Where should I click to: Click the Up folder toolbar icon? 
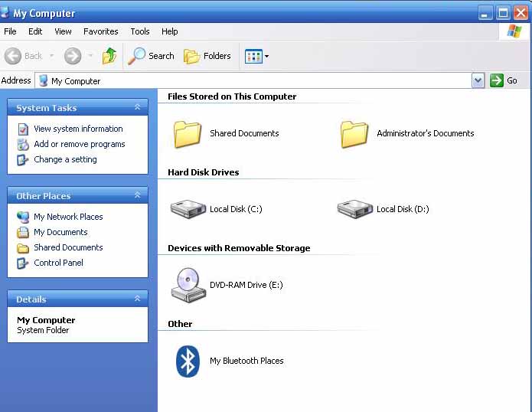pyautogui.click(x=109, y=56)
